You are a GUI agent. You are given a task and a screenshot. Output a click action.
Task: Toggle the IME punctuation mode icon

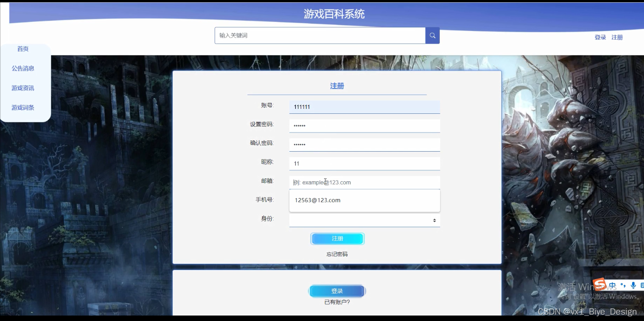coord(623,285)
